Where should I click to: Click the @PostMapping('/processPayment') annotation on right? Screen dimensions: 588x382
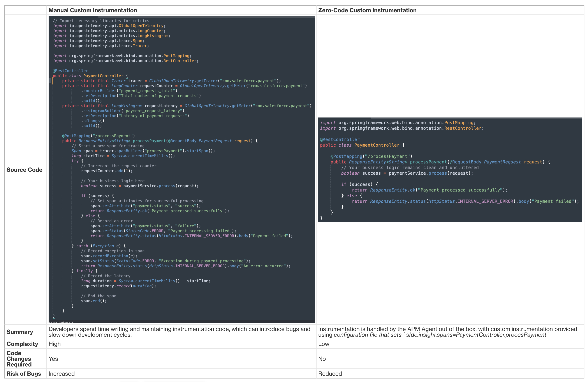371,156
